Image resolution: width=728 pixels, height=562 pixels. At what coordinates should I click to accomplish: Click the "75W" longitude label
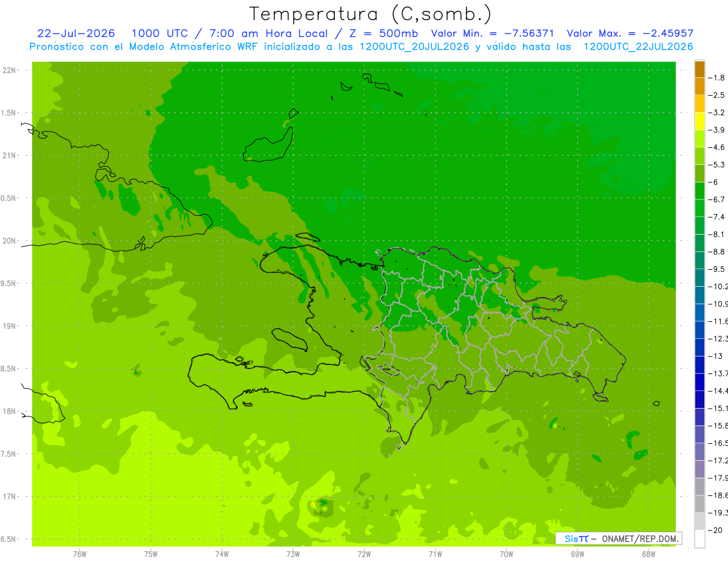pos(151,554)
